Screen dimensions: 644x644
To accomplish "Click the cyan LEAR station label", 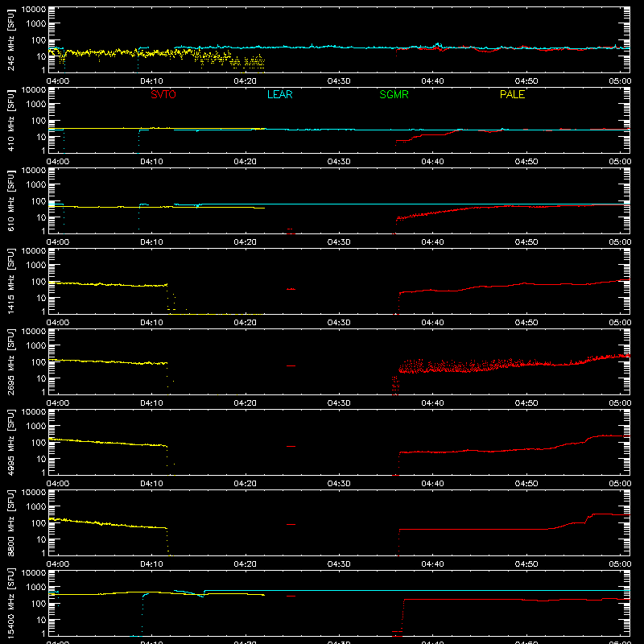I will [x=279, y=94].
